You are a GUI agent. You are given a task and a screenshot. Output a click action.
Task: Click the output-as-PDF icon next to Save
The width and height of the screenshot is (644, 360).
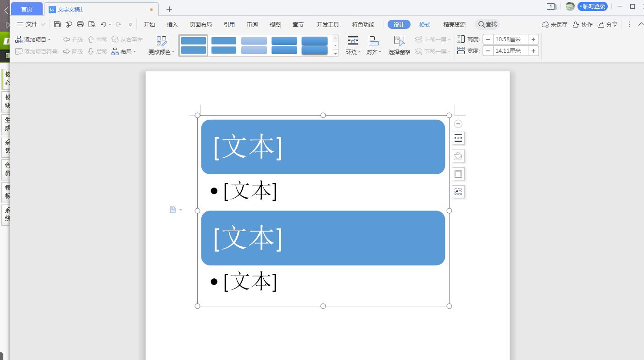coord(69,24)
